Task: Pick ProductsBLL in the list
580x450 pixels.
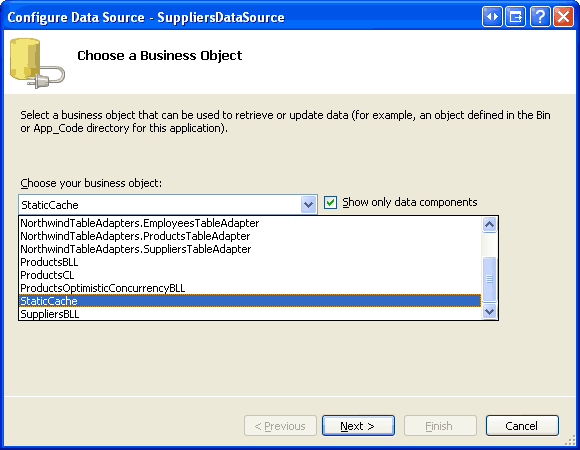Action: (250, 262)
